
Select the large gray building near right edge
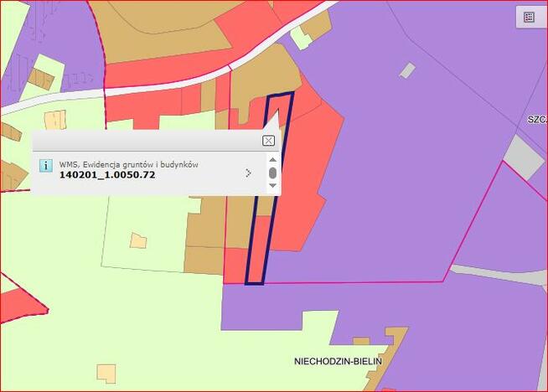pos(524,157)
